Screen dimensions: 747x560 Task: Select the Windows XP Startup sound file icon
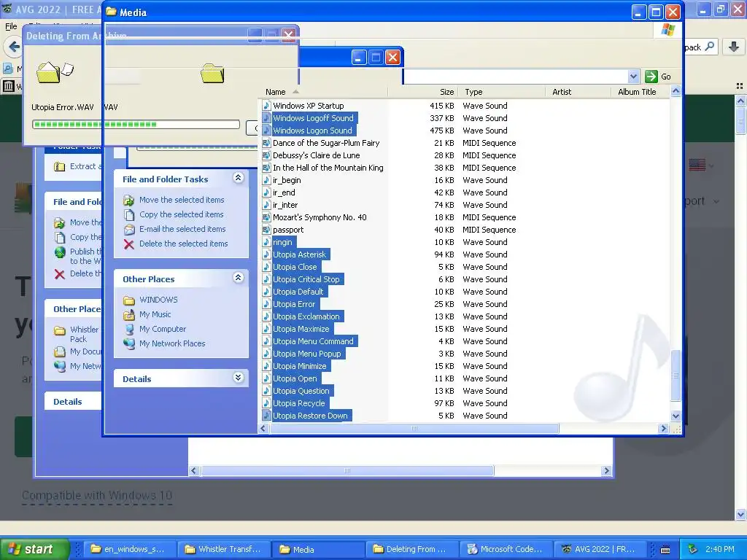coord(267,106)
